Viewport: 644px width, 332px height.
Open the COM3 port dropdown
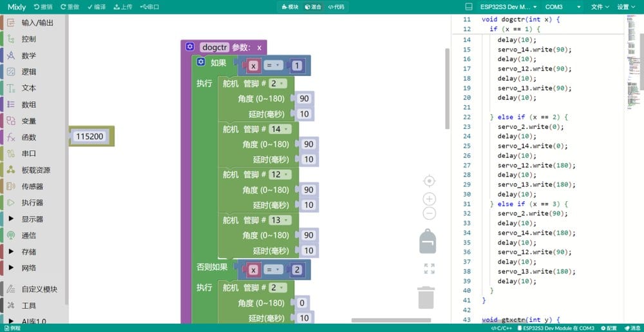pos(562,7)
